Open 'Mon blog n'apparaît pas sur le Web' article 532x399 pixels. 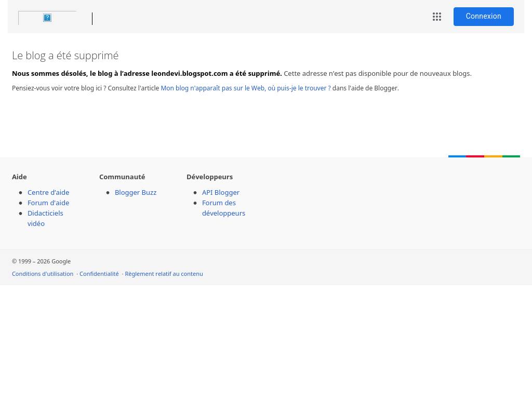(x=246, y=88)
